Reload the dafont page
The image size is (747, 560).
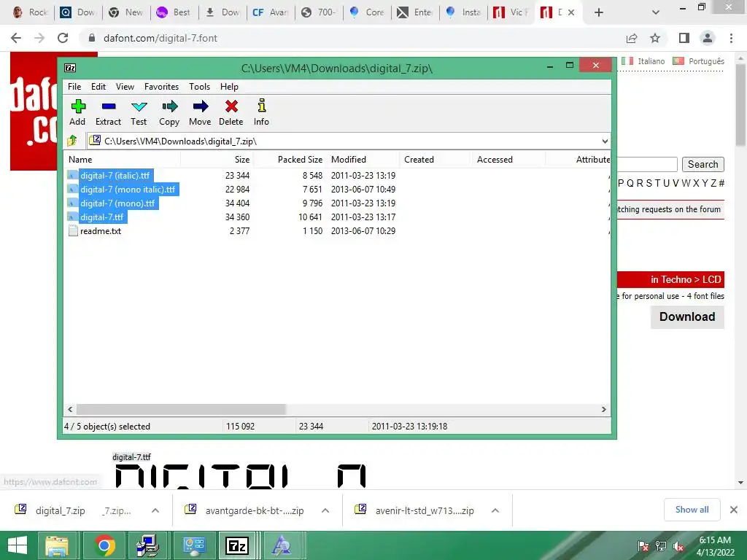[63, 38]
